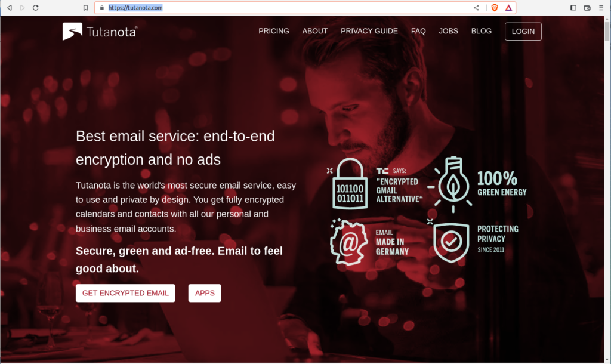This screenshot has width=611, height=364.
Task: Open Brave Shields lion icon
Action: click(x=495, y=8)
